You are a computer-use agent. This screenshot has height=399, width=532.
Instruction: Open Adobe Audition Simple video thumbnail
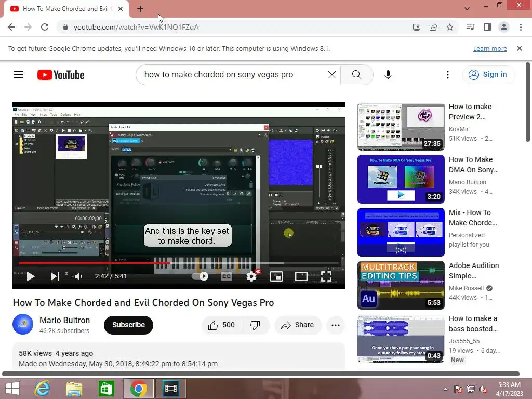tap(401, 285)
